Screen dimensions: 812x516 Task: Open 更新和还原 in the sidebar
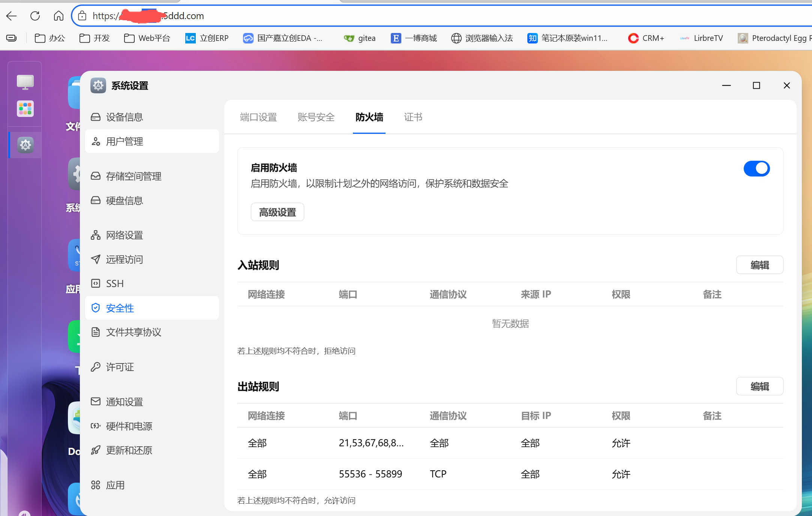[129, 450]
